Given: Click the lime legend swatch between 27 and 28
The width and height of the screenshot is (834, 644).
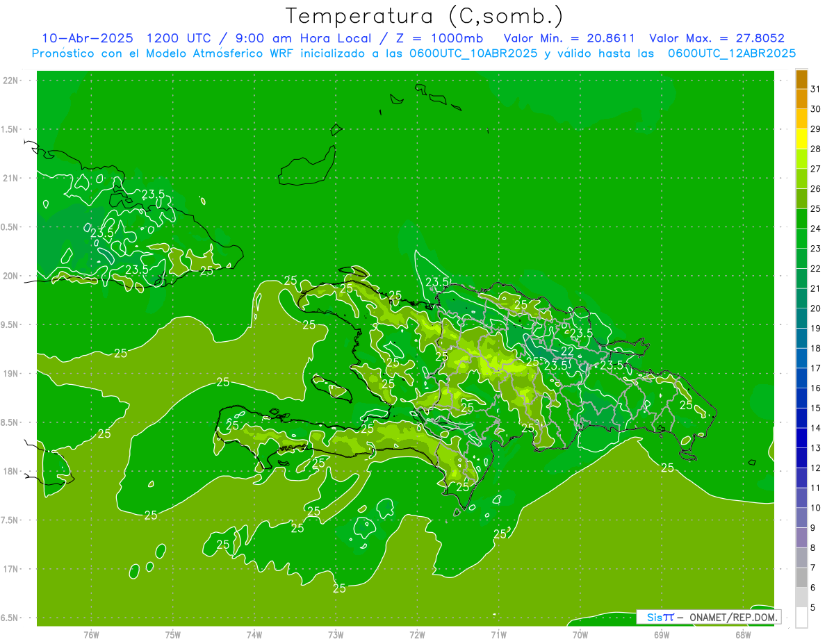Looking at the screenshot, I should 801,158.
